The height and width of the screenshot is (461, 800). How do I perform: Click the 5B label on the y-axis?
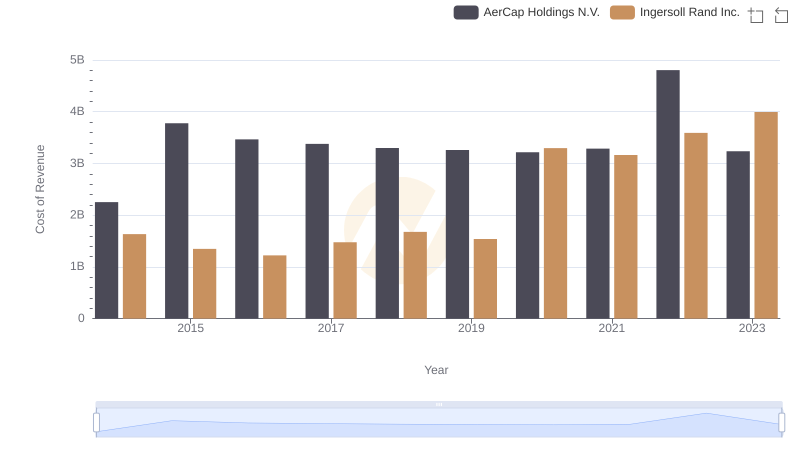76,60
